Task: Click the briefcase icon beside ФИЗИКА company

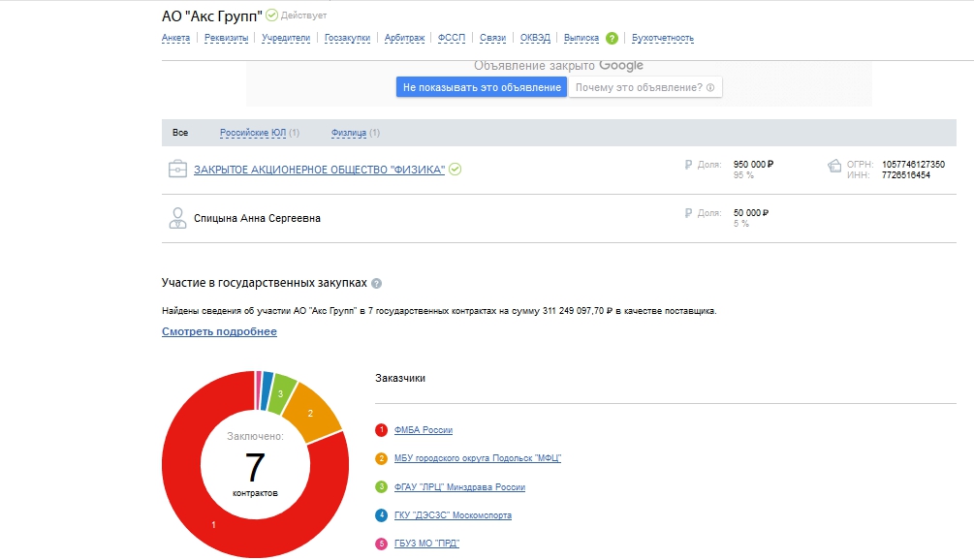Action: [177, 169]
